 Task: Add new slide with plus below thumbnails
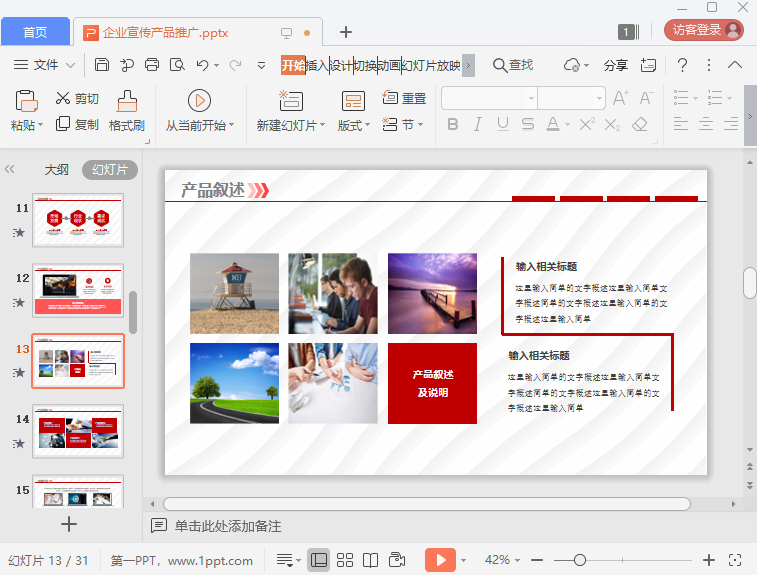click(x=69, y=524)
